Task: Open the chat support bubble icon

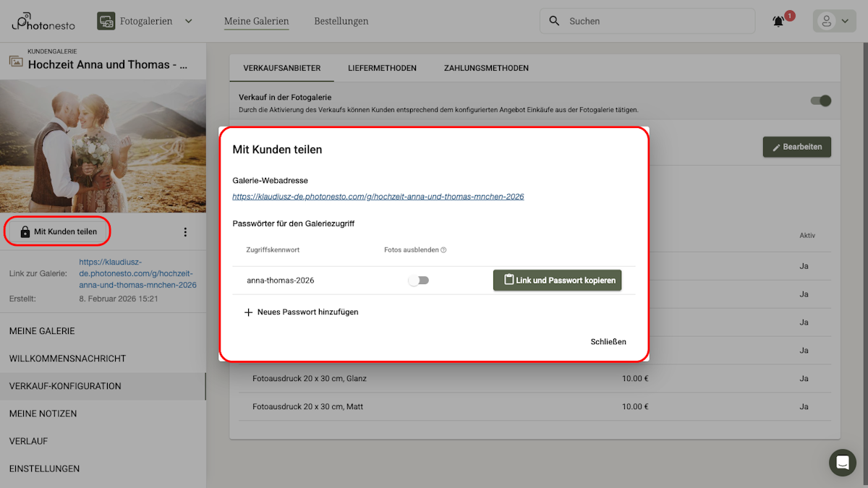Action: click(842, 463)
